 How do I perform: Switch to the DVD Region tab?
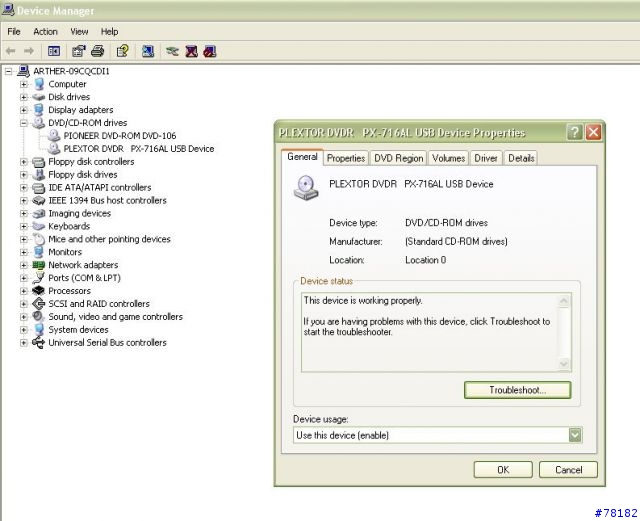click(399, 158)
